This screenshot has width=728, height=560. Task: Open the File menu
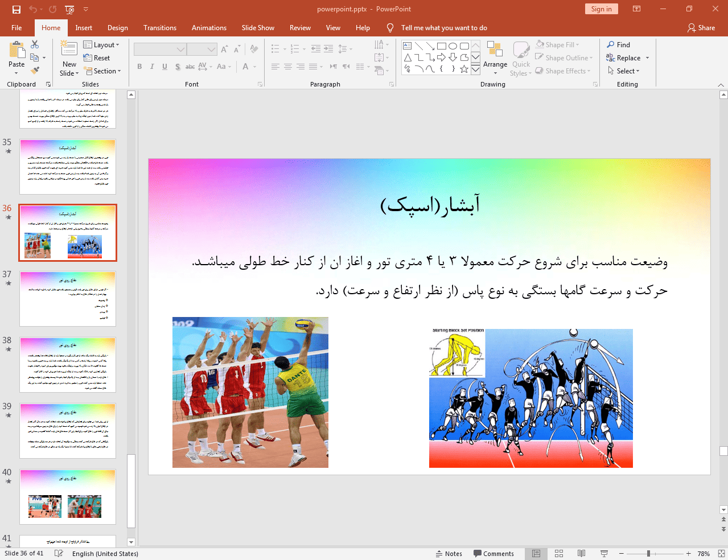click(17, 27)
